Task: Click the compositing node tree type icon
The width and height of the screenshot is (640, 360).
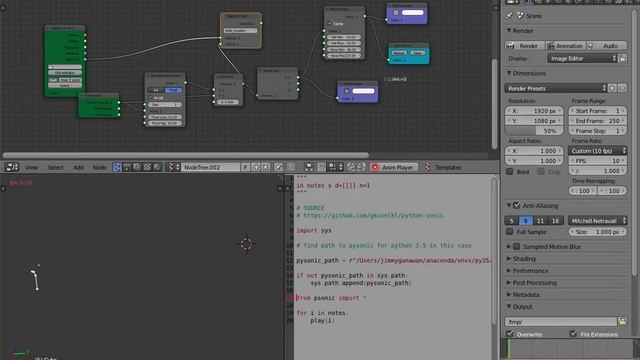Action: pyautogui.click(x=137, y=167)
